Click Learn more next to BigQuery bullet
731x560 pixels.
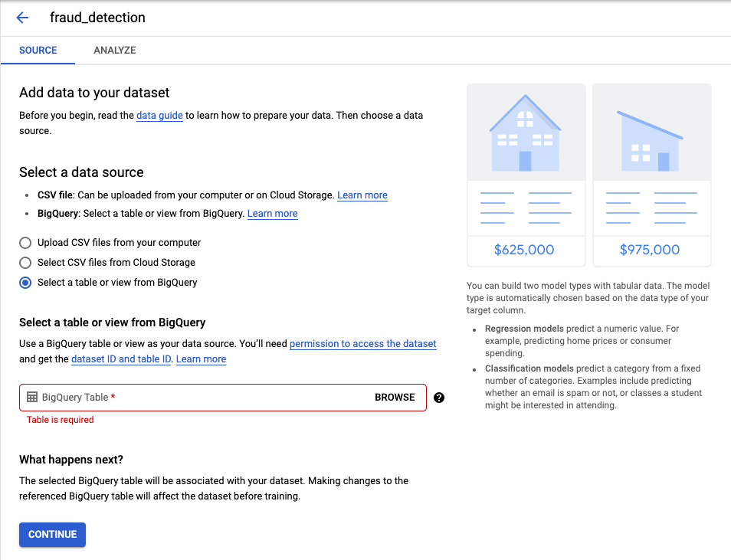272,214
